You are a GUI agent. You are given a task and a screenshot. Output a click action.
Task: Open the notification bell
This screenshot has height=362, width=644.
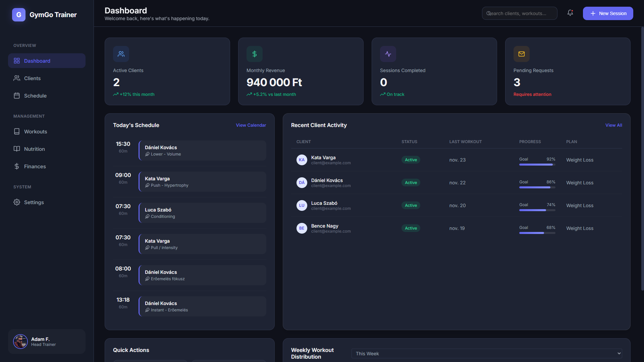click(x=570, y=13)
